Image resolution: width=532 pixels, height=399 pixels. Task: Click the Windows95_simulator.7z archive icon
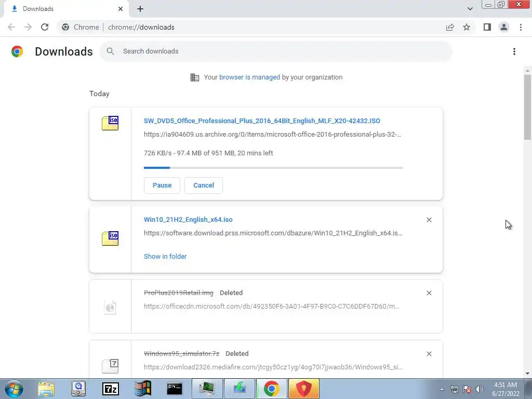[x=110, y=366]
